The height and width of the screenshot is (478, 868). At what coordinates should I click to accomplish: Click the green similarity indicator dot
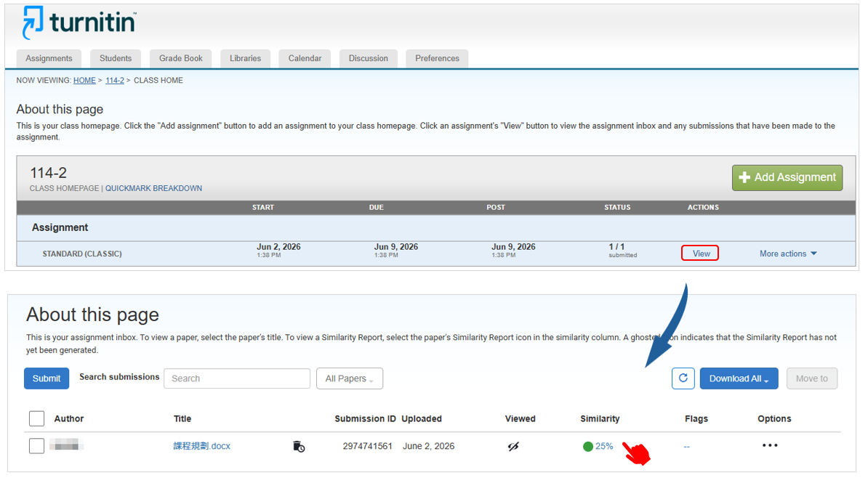588,447
